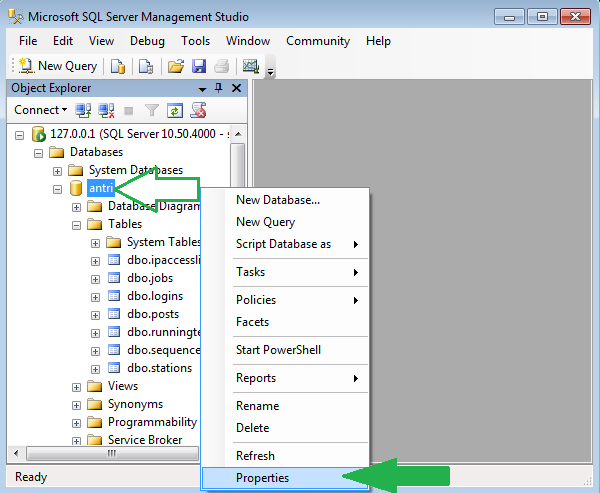Open the Community menu
Image resolution: width=600 pixels, height=493 pixels.
click(x=318, y=41)
